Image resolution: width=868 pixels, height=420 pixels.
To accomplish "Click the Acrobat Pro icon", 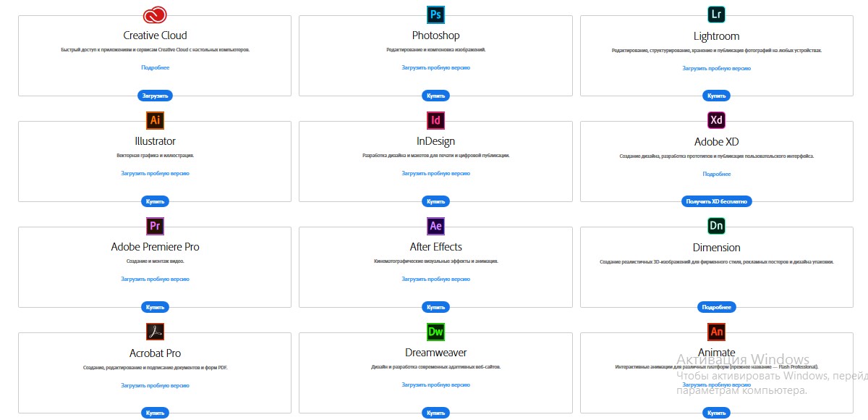I will pos(155,332).
